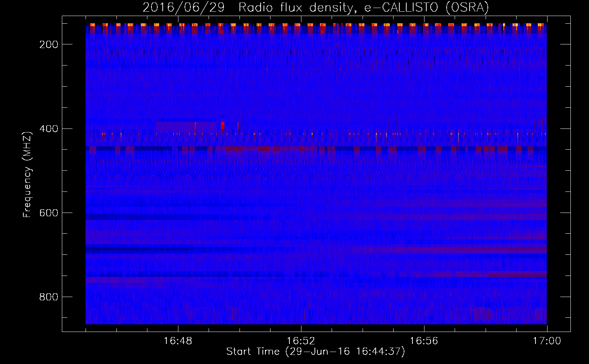Click the 16:52 time tick label
Image resolution: width=589 pixels, height=364 pixels.
[x=301, y=341]
